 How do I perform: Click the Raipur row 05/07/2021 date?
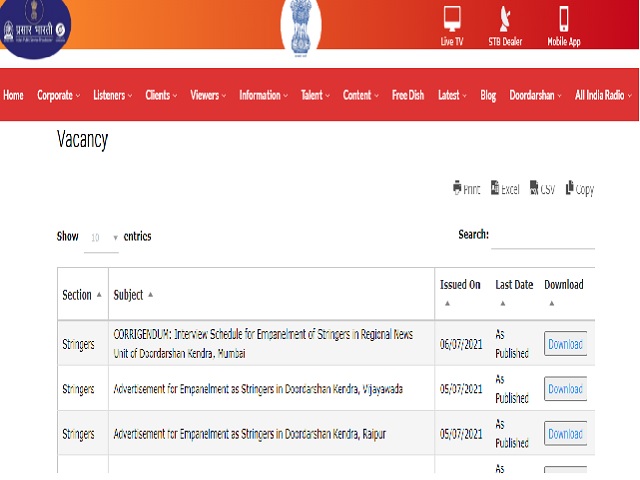click(461, 433)
